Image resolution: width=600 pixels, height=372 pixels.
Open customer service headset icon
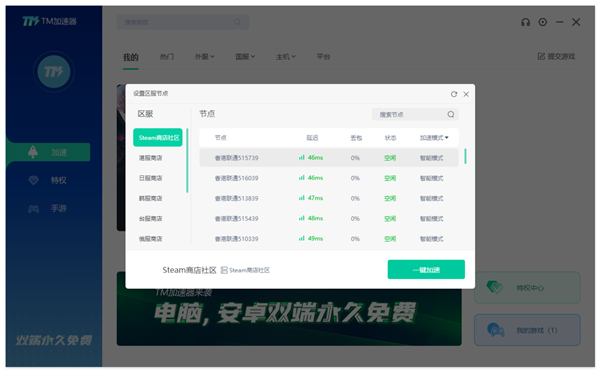click(526, 22)
